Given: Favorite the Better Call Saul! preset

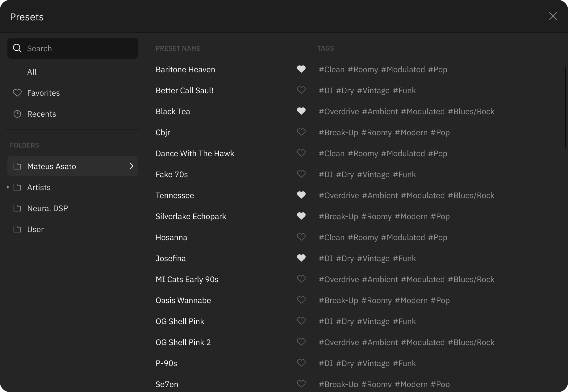Looking at the screenshot, I should (301, 90).
